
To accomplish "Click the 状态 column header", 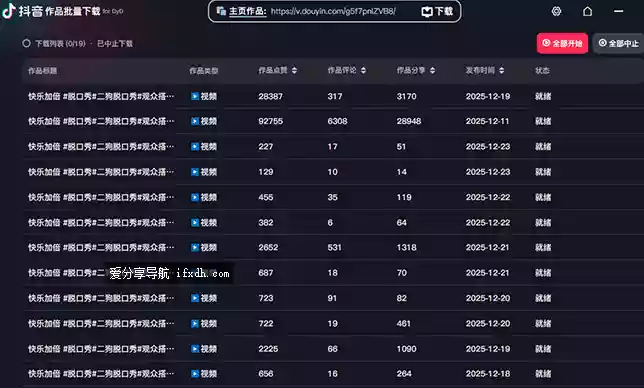I will 542,71.
